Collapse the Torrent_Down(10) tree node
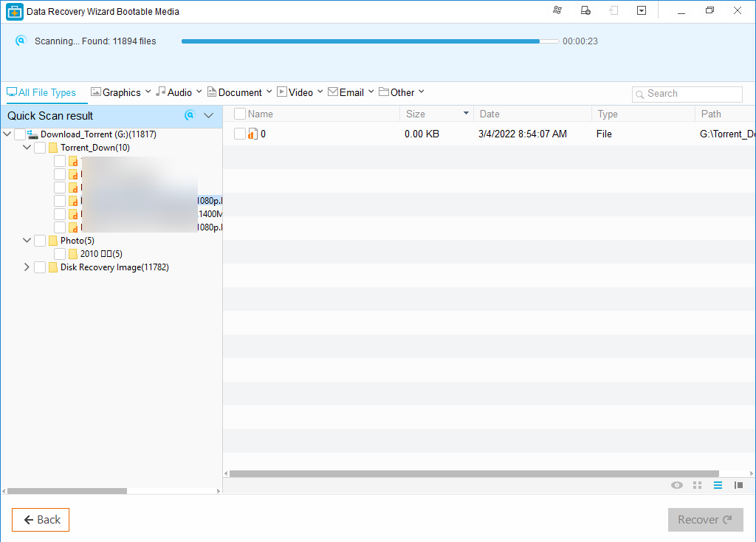 pyautogui.click(x=27, y=148)
